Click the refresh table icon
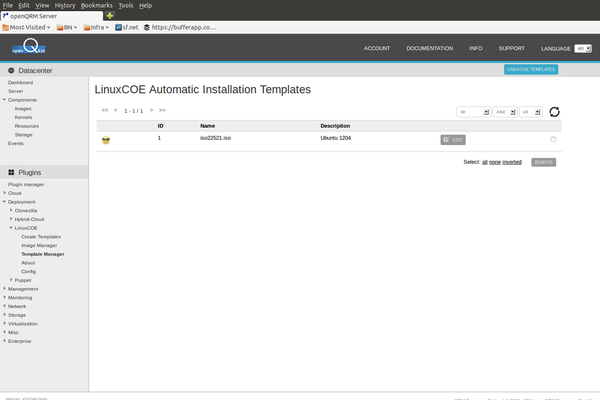The image size is (600, 400). pos(554,112)
